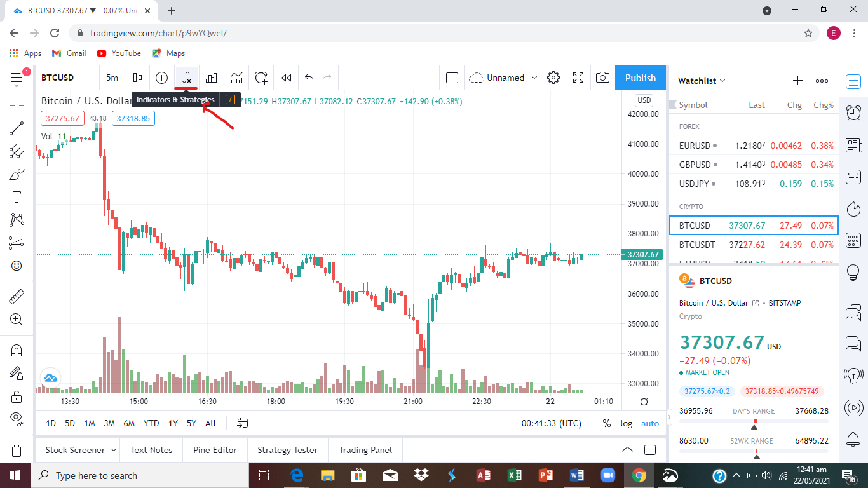Click the Publish button
Image resolution: width=868 pixels, height=488 pixels.
641,78
